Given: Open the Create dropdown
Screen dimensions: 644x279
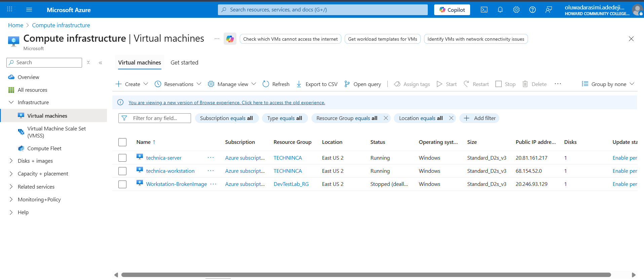Looking at the screenshot, I should coord(132,84).
